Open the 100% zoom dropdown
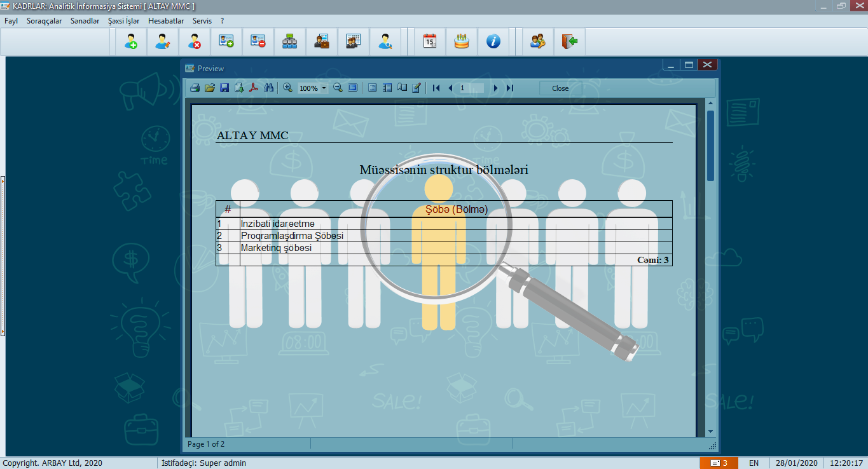Screen dimensions: 868x469 (x=324, y=88)
